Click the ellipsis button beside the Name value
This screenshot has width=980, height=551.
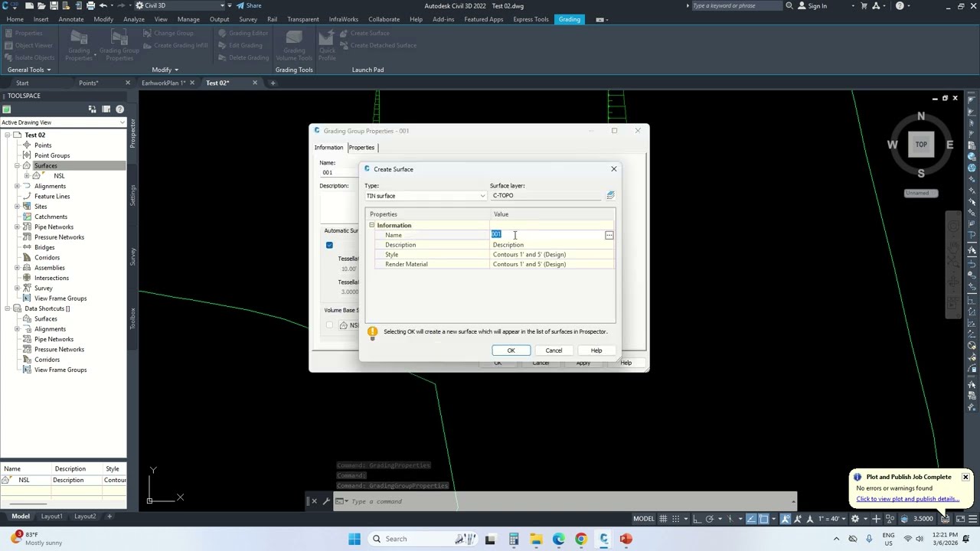pyautogui.click(x=609, y=235)
